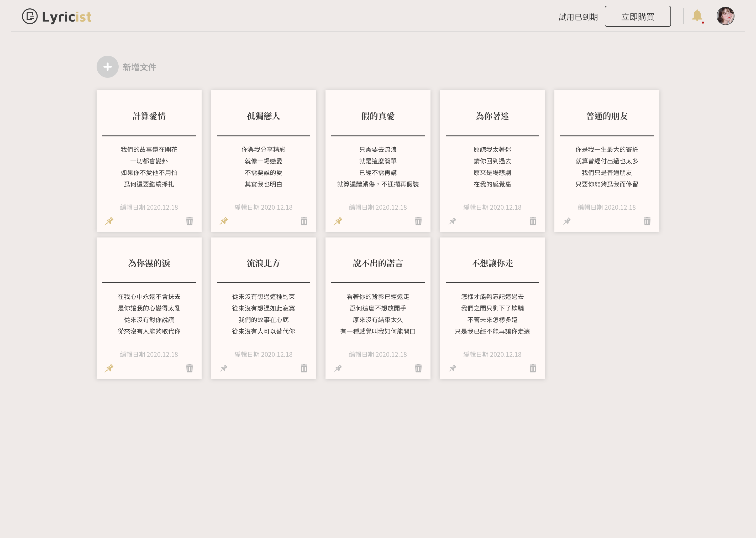Unpin the 為你濕的淚 card
This screenshot has height=538, width=756.
coord(109,368)
